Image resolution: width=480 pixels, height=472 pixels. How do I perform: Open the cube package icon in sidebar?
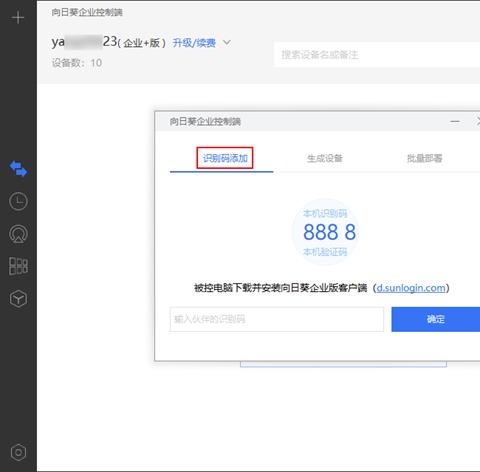coord(18,298)
